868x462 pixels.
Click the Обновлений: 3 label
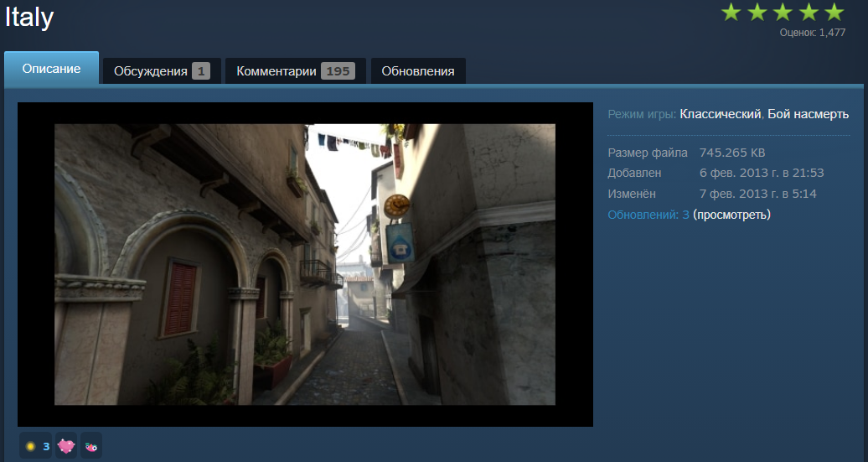pyautogui.click(x=648, y=215)
